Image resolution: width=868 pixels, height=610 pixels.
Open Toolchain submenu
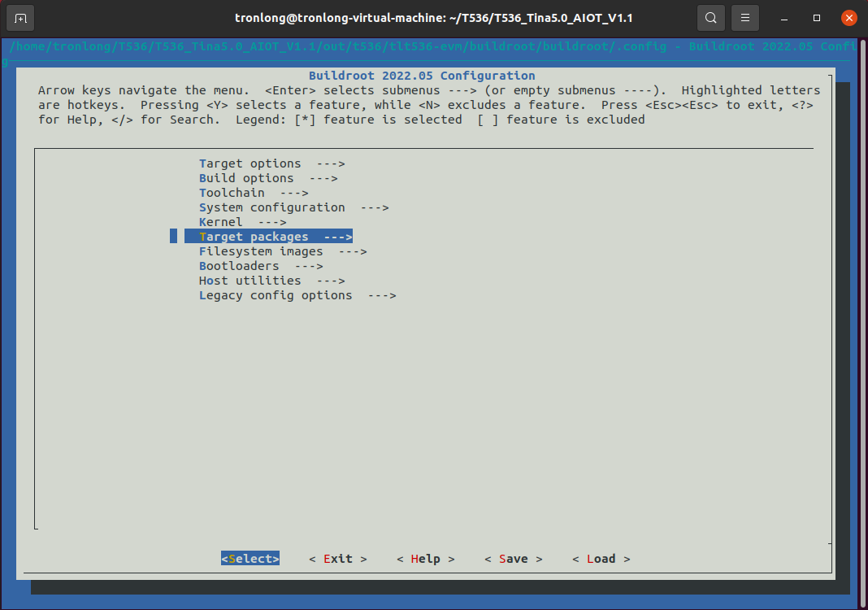254,193
